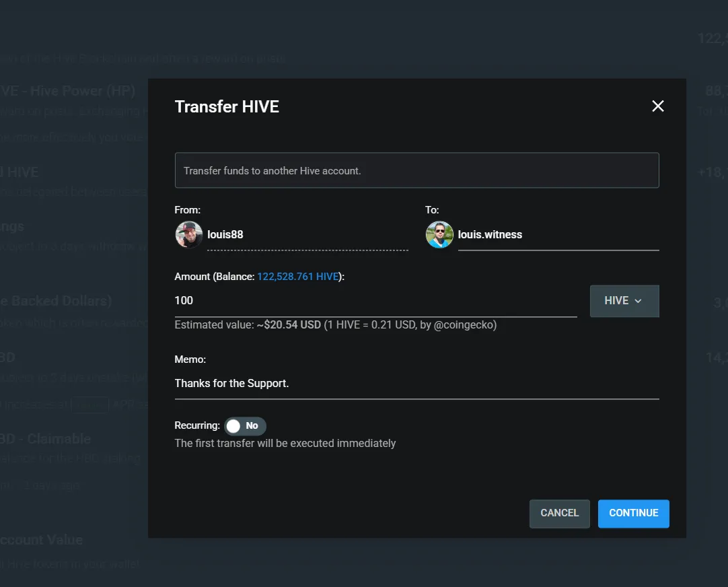Screen dimensions: 728x587
Task: Click the From account field louis88
Action: 307,235
